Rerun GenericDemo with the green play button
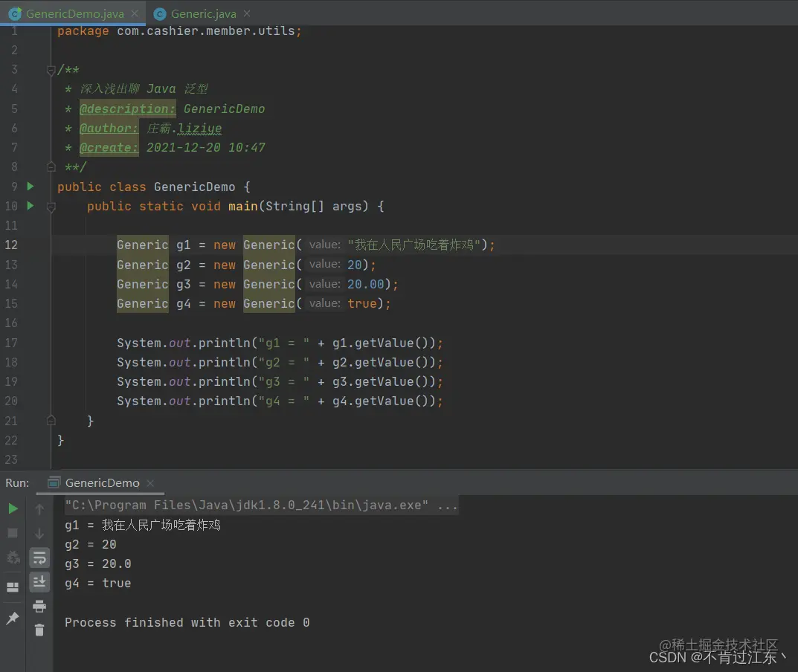The width and height of the screenshot is (798, 672). coord(13,508)
